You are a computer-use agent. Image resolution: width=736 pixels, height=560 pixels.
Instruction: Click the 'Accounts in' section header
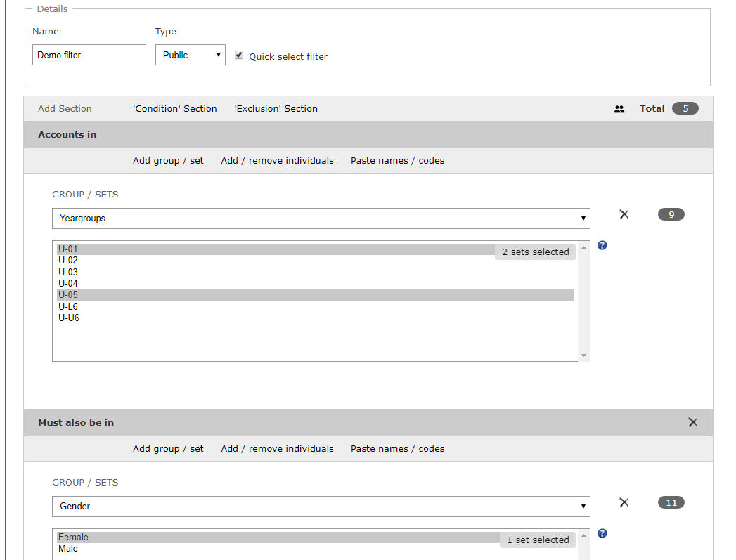coord(368,135)
